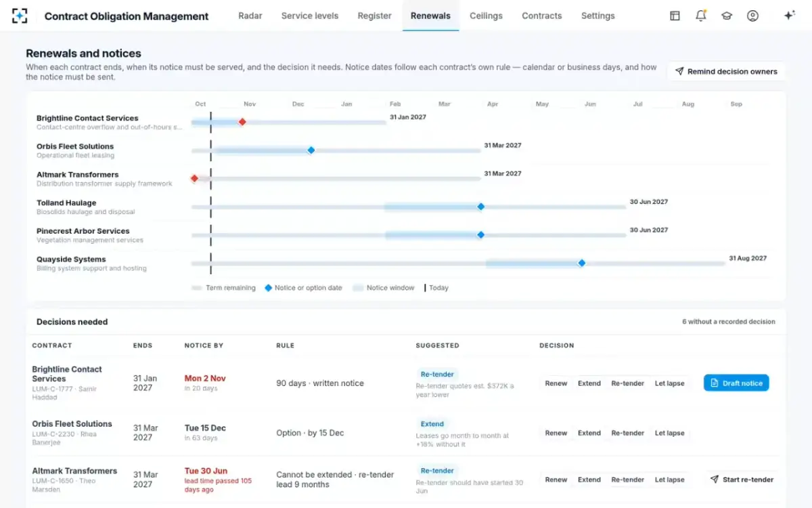
Task: Open the layout panel icon in the header
Action: pos(675,16)
